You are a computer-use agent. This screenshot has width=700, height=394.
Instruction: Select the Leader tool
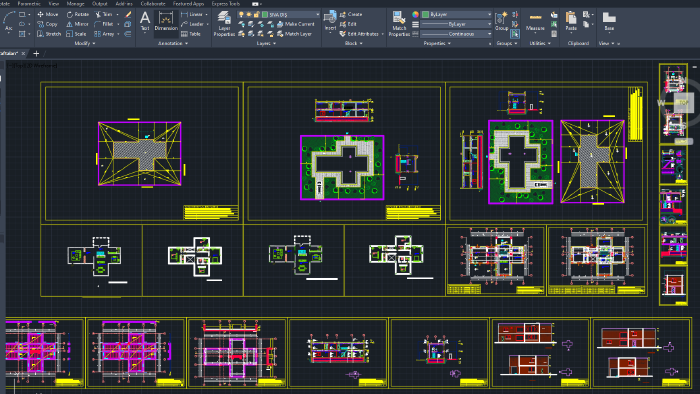[192, 24]
